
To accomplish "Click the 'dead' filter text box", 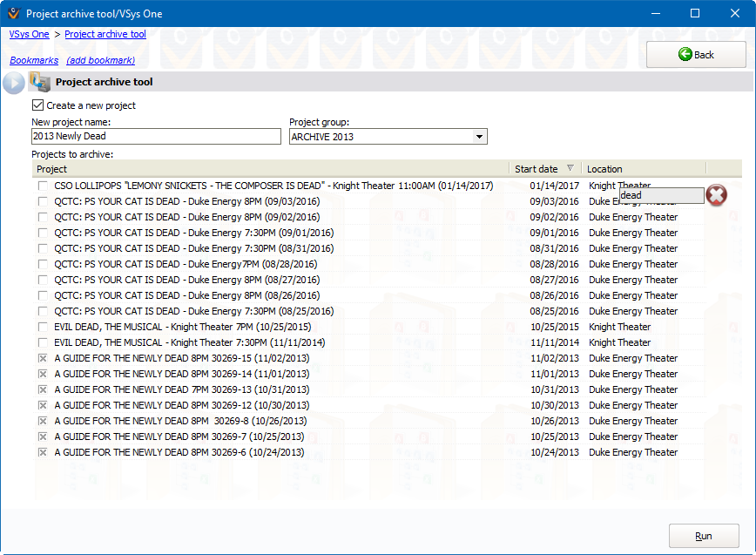I will pos(660,195).
